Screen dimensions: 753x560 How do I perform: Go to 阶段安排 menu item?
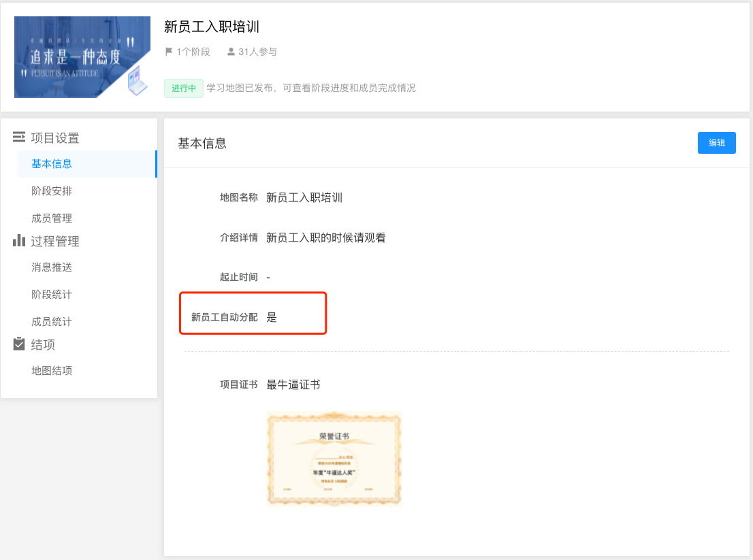click(x=51, y=191)
